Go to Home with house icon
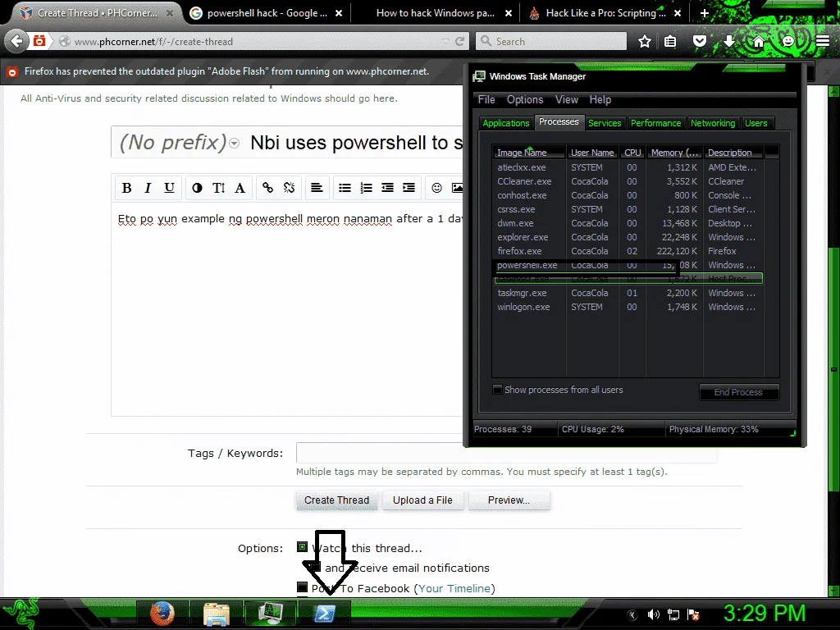Image resolution: width=840 pixels, height=630 pixels. pyautogui.click(x=759, y=41)
